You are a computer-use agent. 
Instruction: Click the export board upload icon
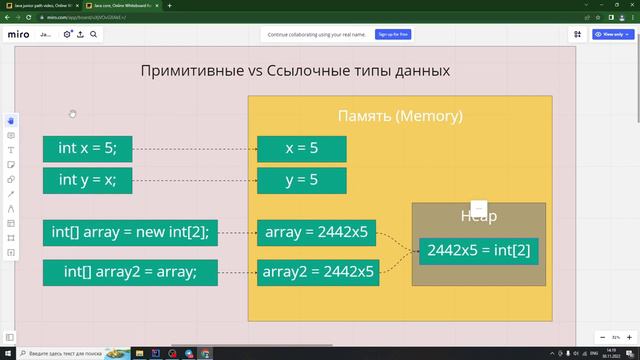pyautogui.click(x=80, y=34)
